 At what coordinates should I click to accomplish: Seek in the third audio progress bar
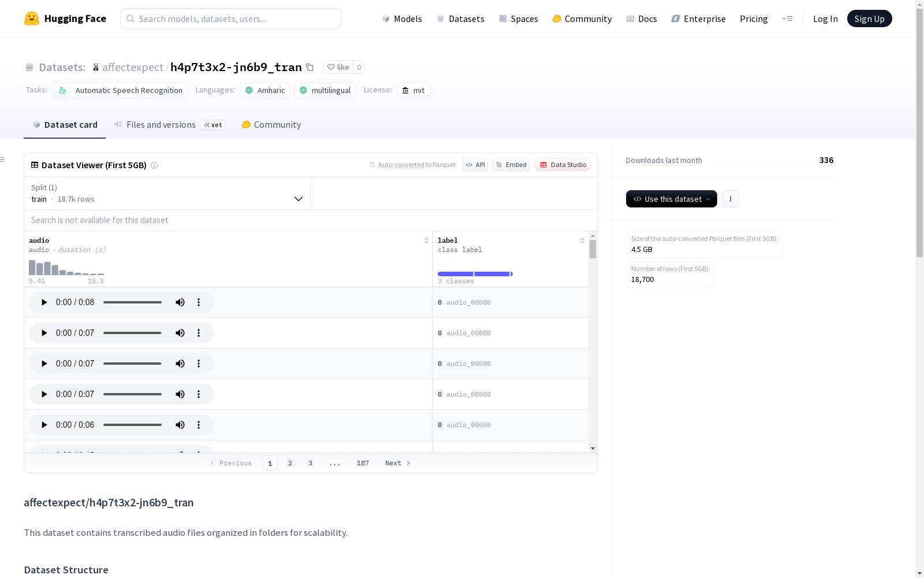(x=132, y=364)
